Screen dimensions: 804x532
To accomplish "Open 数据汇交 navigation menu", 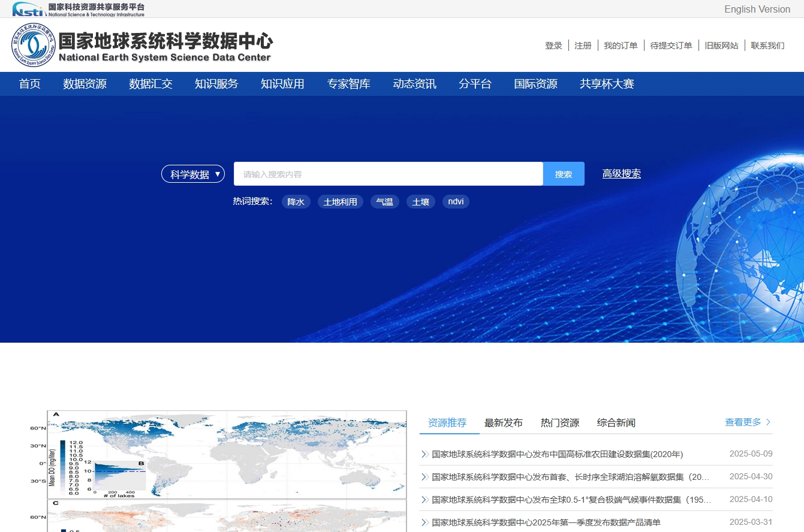I will (x=151, y=84).
